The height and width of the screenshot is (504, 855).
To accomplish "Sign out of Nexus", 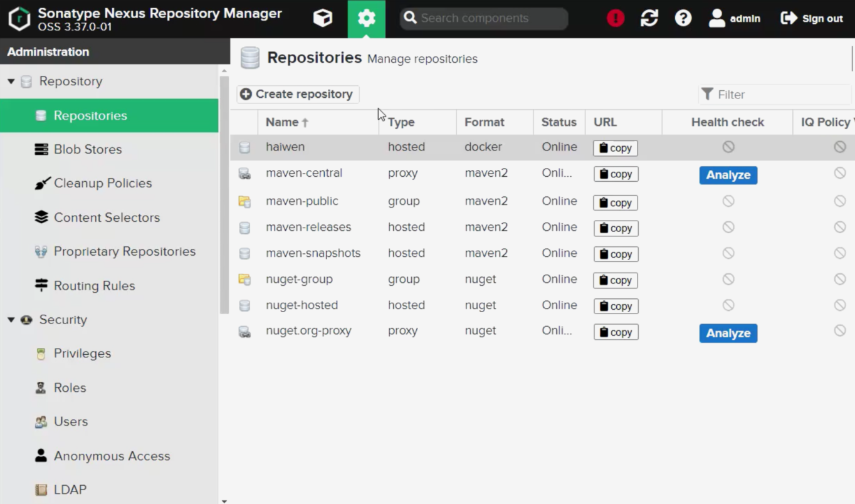I will (811, 18).
